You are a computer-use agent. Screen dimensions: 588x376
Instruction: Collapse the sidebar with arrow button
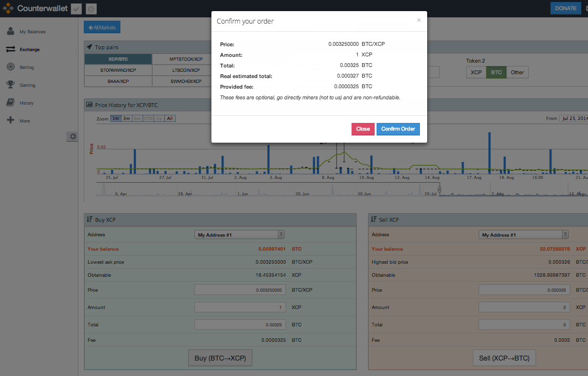[x=72, y=136]
